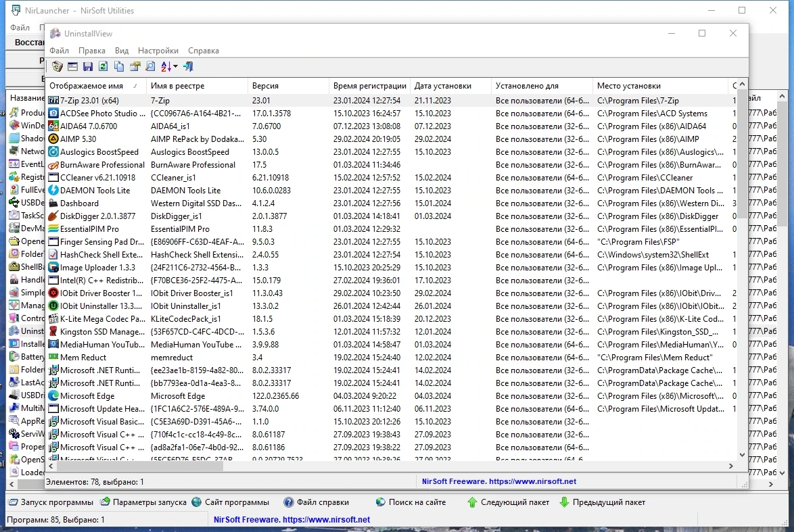The image size is (794, 532).
Task: Click the Find magnifier toolbar icon
Action: click(x=150, y=66)
